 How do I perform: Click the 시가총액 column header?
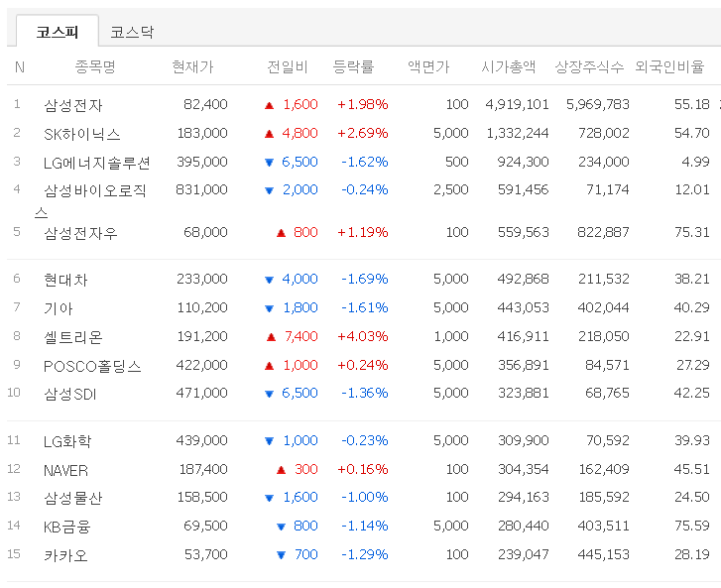[x=509, y=67]
